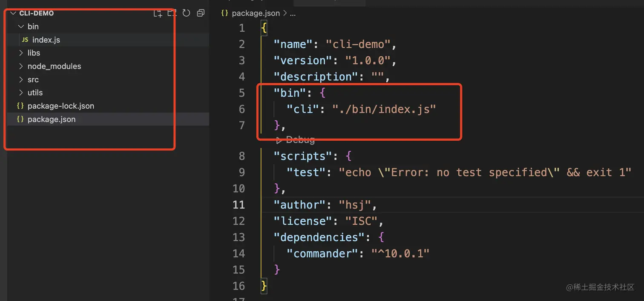Click the "description" key on line 4
The height and width of the screenshot is (301, 644).
[x=316, y=77]
